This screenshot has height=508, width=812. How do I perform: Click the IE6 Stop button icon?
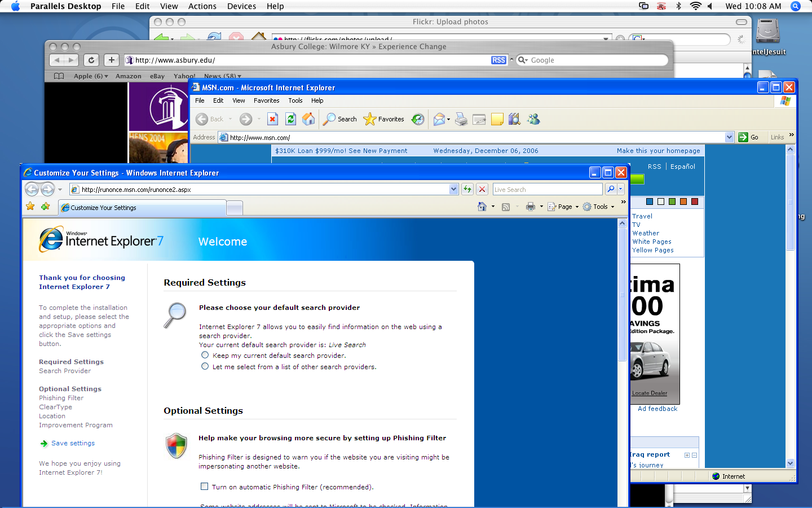pos(272,119)
